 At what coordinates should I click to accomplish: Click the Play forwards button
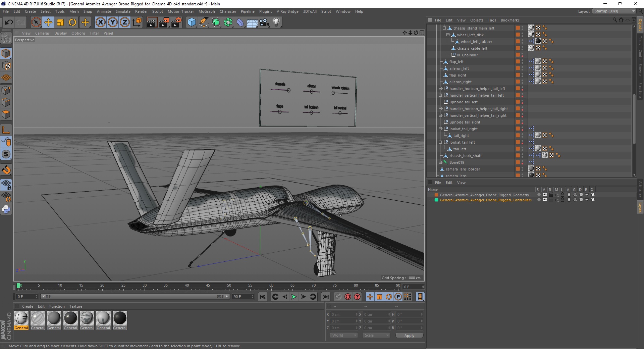pyautogui.click(x=294, y=297)
